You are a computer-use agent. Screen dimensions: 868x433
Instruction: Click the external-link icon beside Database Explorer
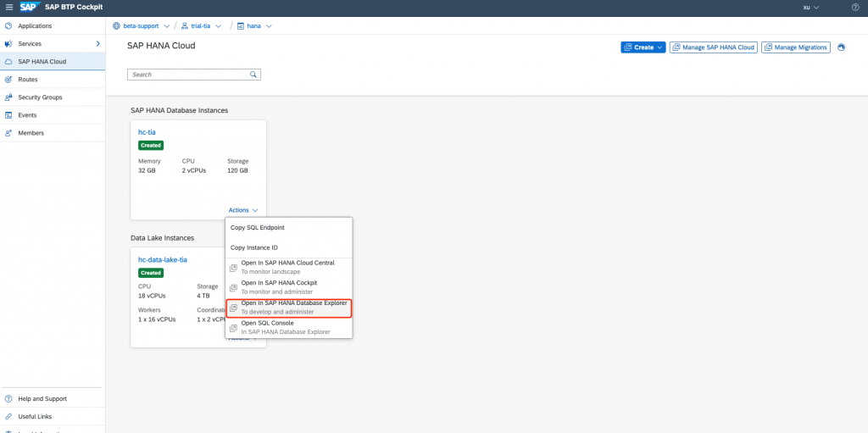click(233, 308)
